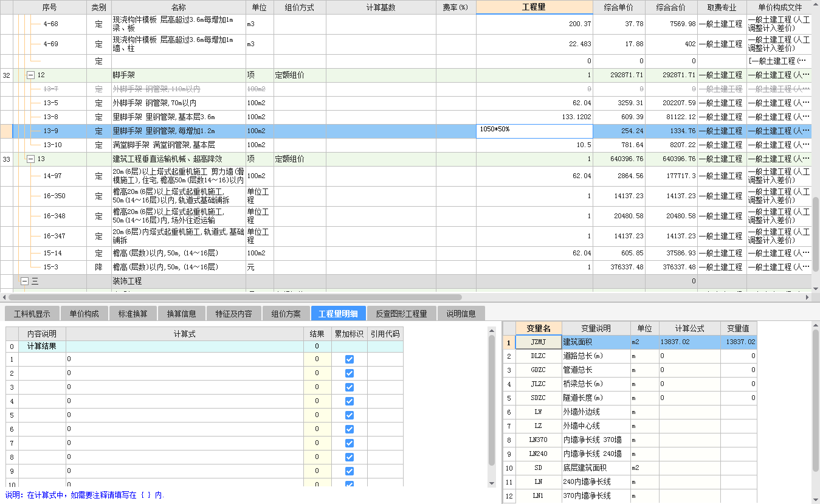This screenshot has height=504, width=820.
Task: Open the 说明信息 tab
Action: coord(461,314)
